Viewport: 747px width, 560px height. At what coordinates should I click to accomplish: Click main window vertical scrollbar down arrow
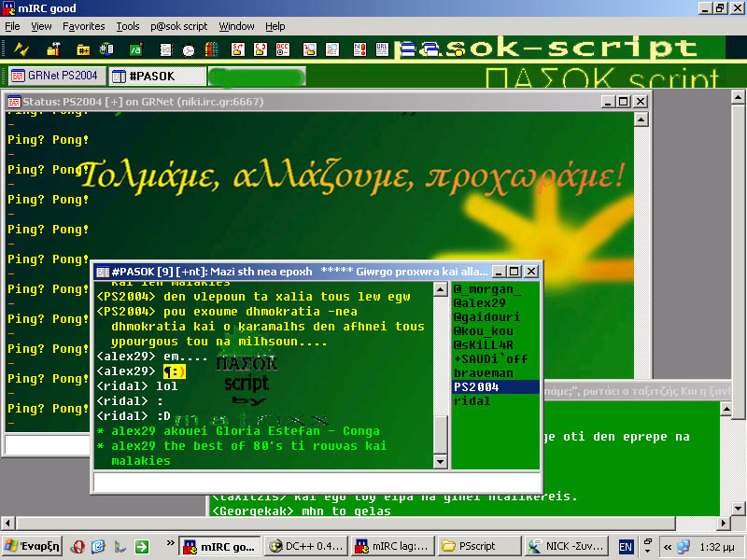coord(738,509)
